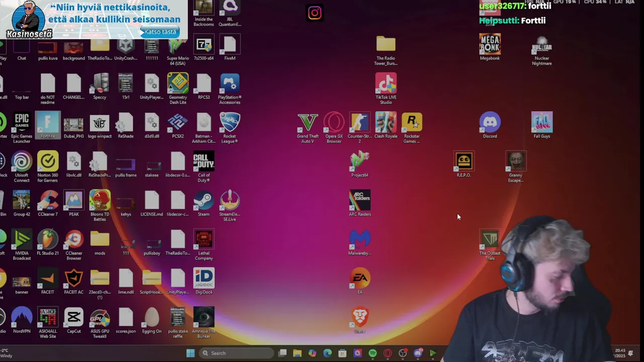Image resolution: width=644 pixels, height=362 pixels.
Task: Open FiveM desktop file
Action: coord(230,47)
